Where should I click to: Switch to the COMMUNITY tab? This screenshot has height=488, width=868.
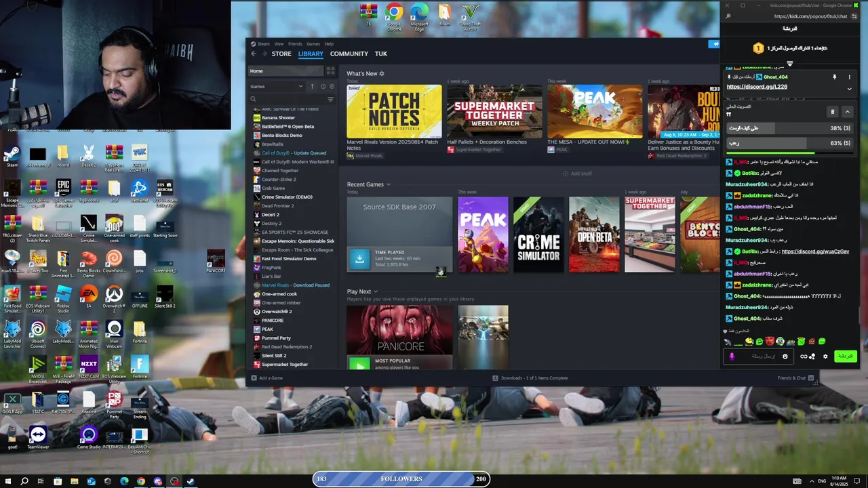click(349, 54)
